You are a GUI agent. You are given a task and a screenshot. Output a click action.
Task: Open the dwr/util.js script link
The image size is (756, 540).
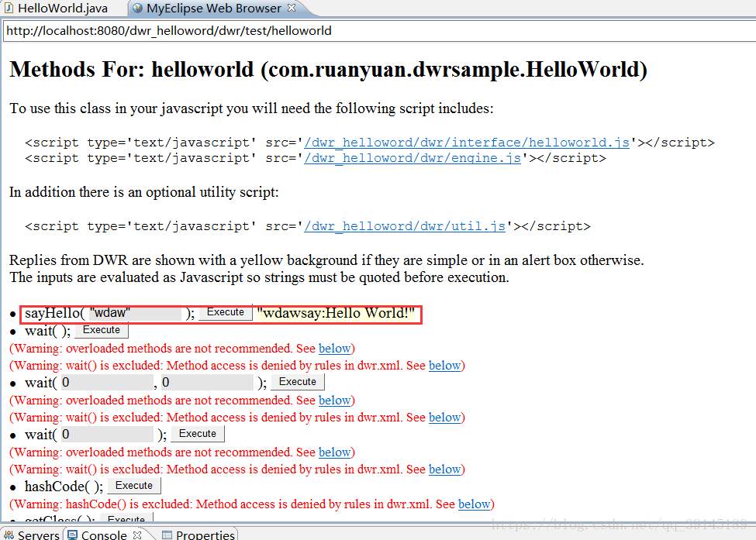pyautogui.click(x=405, y=226)
